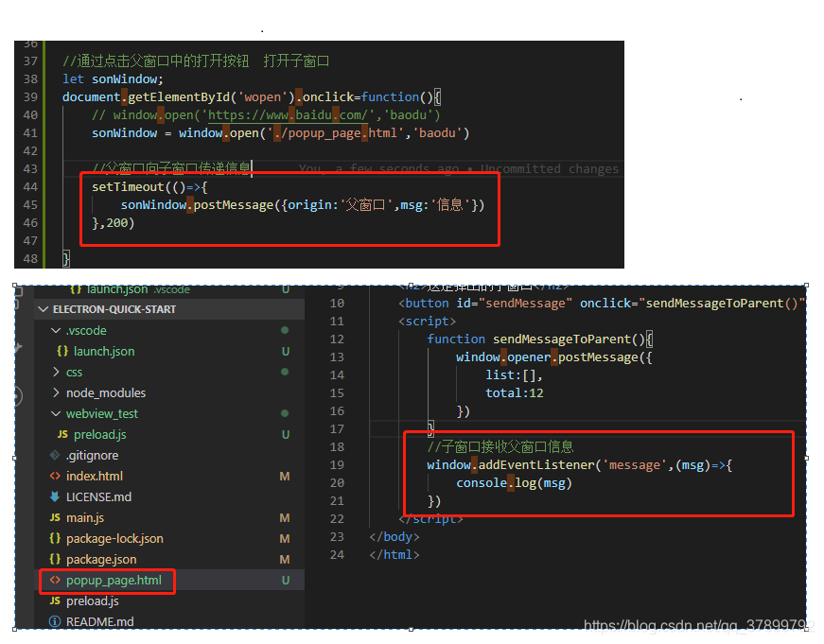Viewport: 824px width, 644px height.
Task: Click the braces icon beside package.json
Action: [x=58, y=559]
